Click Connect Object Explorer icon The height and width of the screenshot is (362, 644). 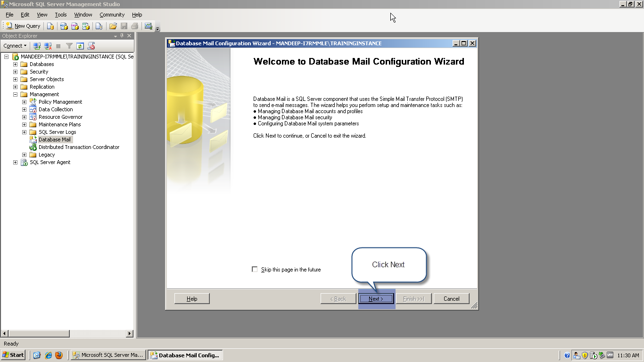point(37,46)
